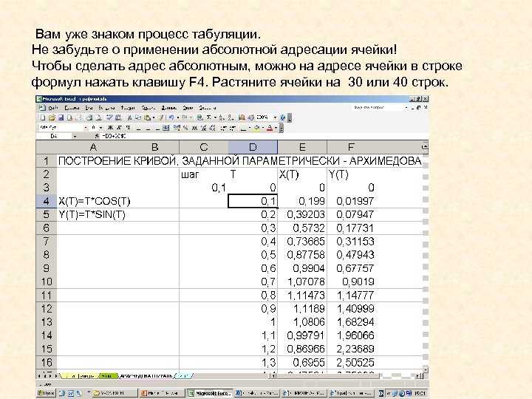This screenshot has height=399, width=532.
Task: Apply percent style with the % icon
Action: pyautogui.click(x=186, y=128)
